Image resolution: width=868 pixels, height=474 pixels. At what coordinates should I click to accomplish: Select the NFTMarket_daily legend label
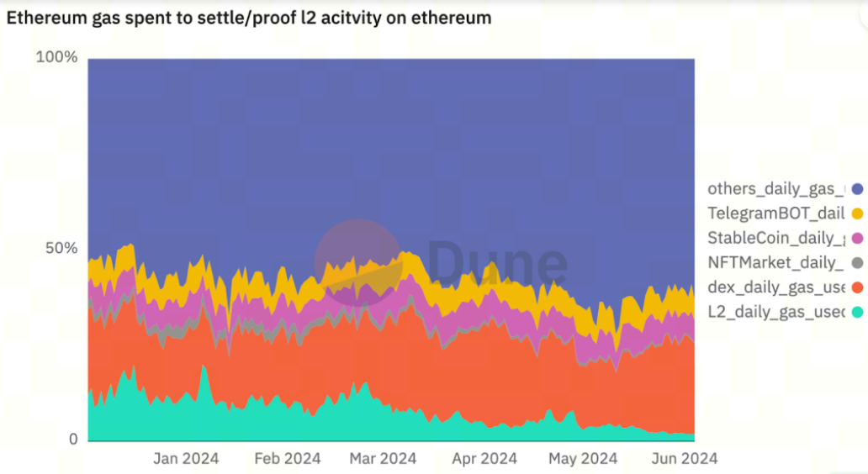[x=776, y=263]
